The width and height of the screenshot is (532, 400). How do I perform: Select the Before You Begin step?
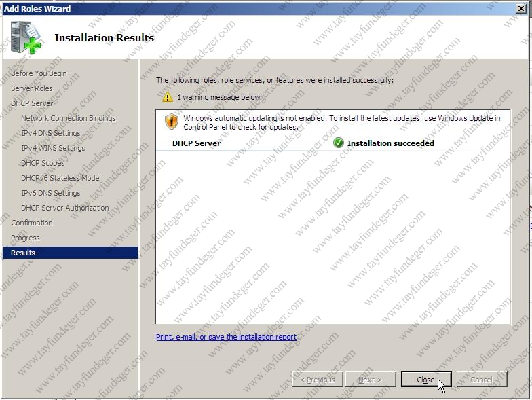coord(39,73)
